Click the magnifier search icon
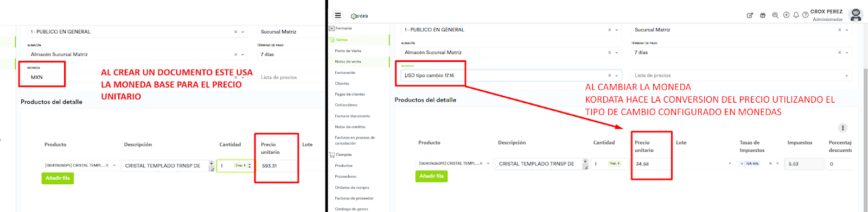Viewport: 868px width, 212px height. point(775,15)
